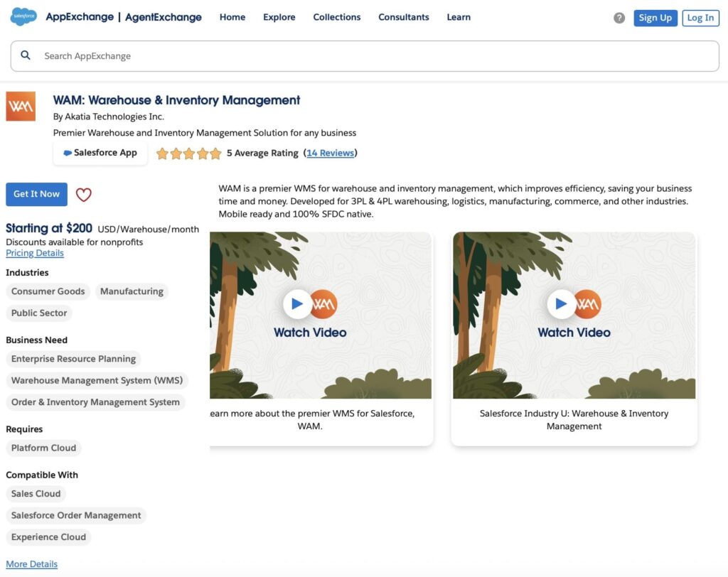The width and height of the screenshot is (728, 577).
Task: Open the Collections menu
Action: tap(336, 17)
